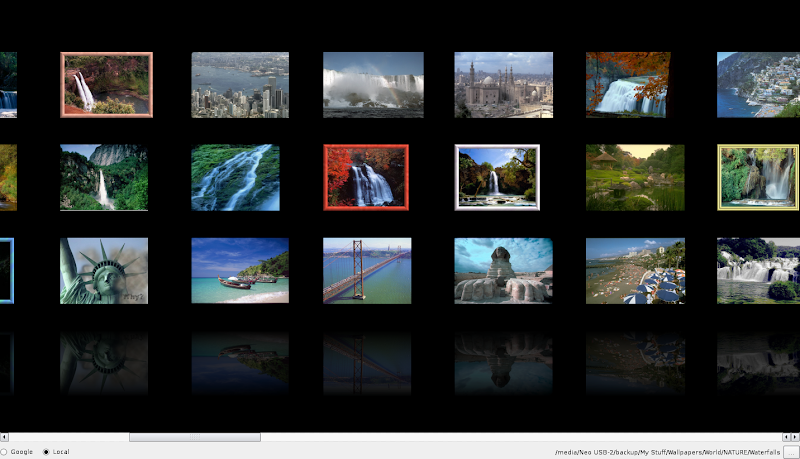Open the Statue of Liberty thumbnail
This screenshot has height=459, width=800.
click(x=104, y=270)
